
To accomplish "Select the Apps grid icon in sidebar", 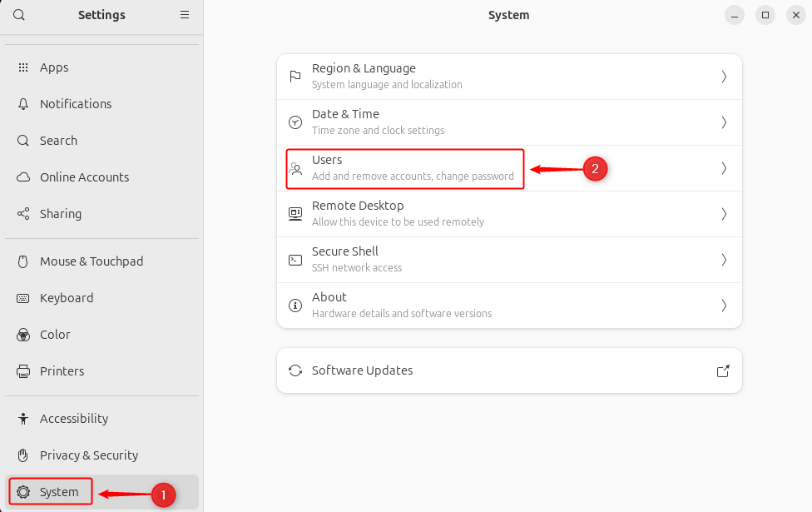I will click(22, 67).
